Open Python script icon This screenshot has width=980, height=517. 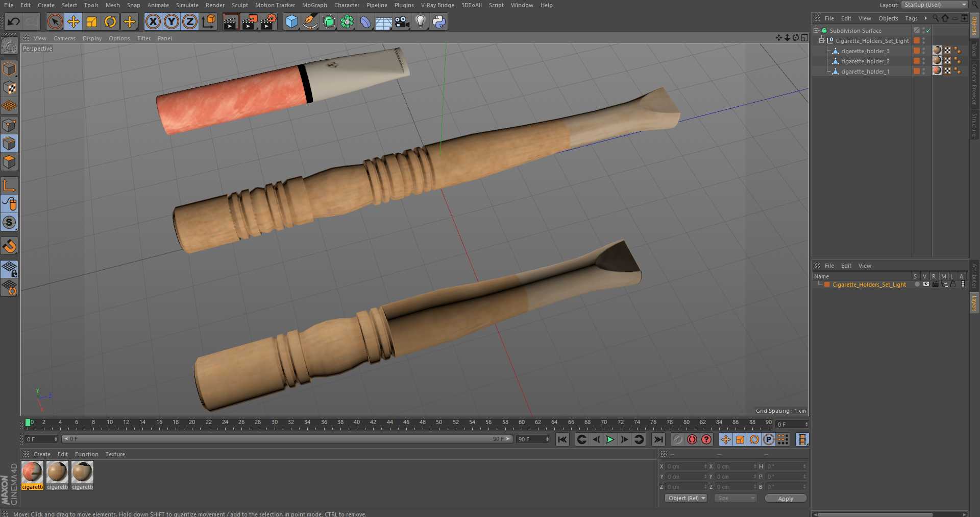click(439, 21)
